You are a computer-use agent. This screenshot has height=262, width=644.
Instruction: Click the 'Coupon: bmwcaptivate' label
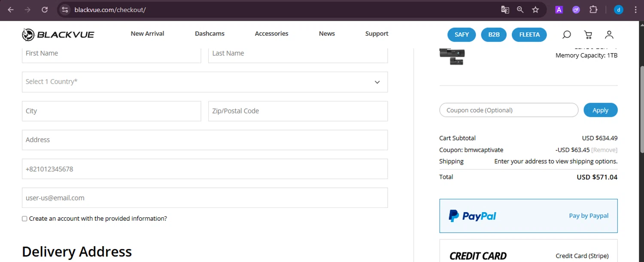(471, 150)
